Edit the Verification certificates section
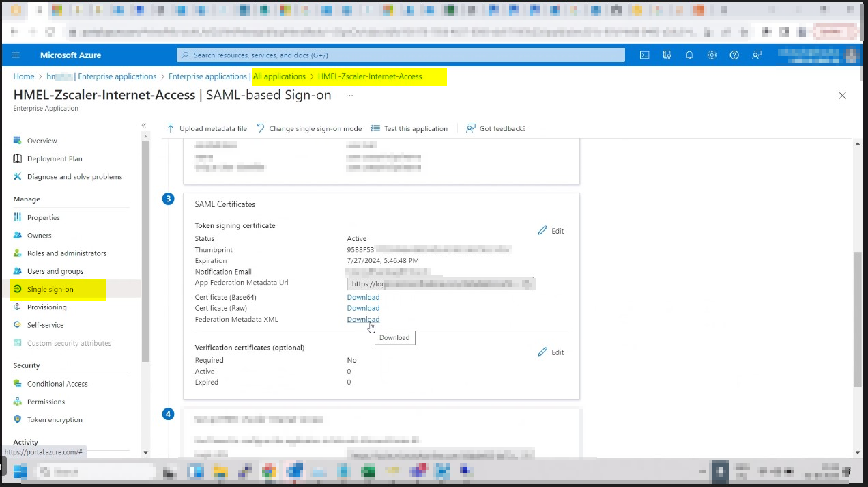This screenshot has height=487, width=868. [x=551, y=352]
